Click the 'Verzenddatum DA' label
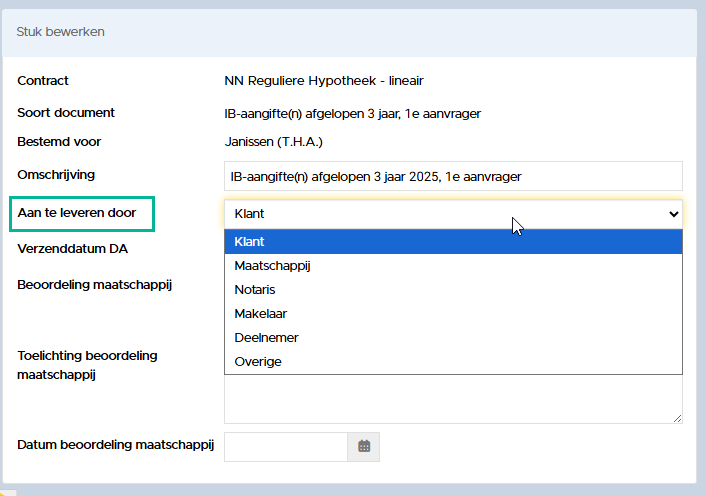 click(x=72, y=249)
